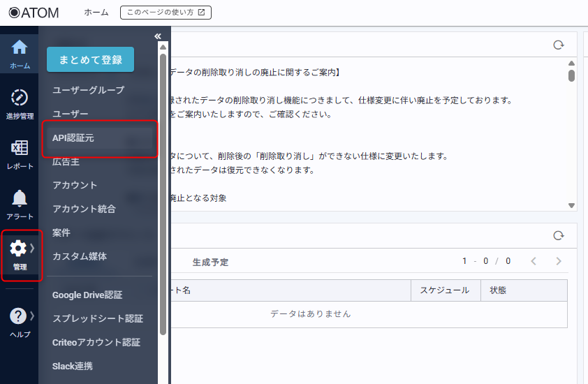This screenshot has height=384, width=588.
Task: Open the 広告主 menu entry
Action: 66,161
